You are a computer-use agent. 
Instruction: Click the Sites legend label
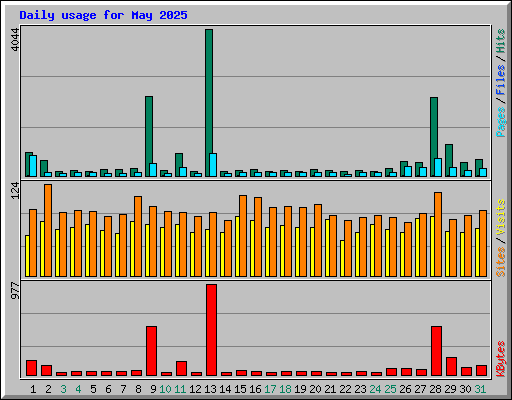(x=501, y=262)
